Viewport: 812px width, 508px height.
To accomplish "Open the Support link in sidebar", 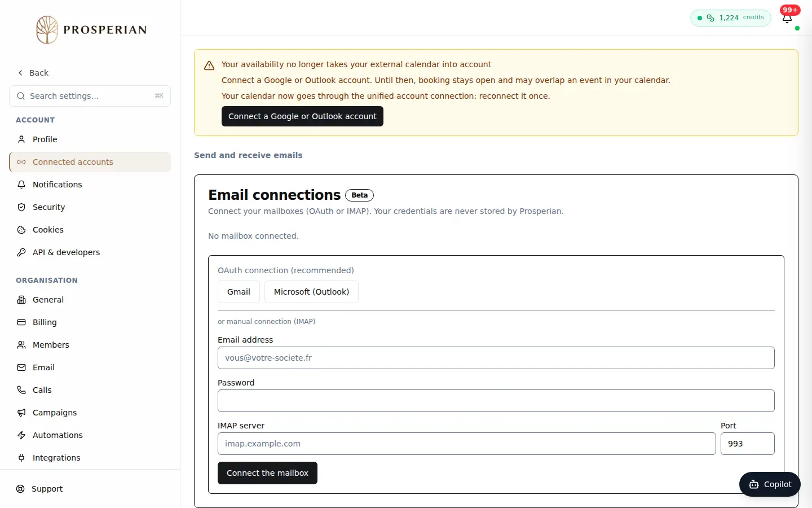I will point(90,489).
